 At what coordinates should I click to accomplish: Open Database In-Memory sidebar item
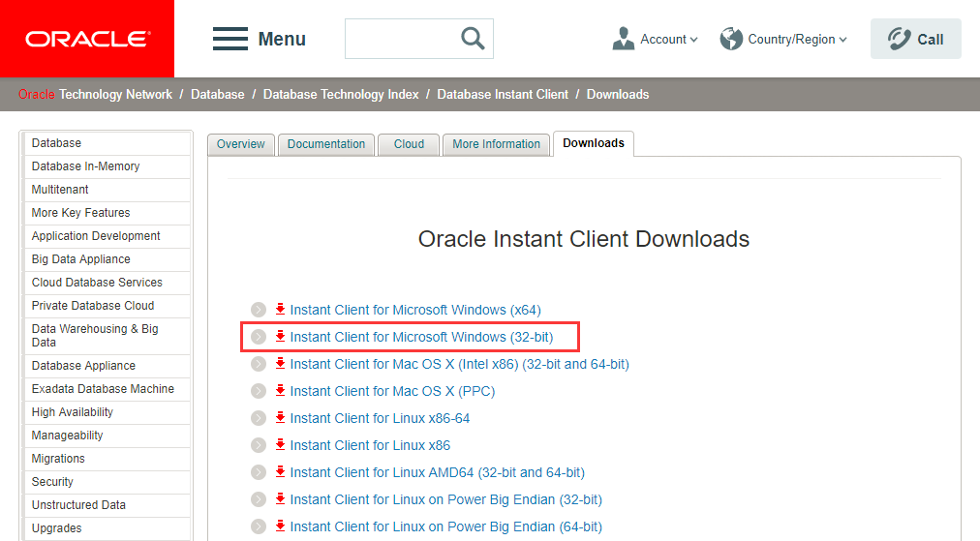tap(107, 166)
